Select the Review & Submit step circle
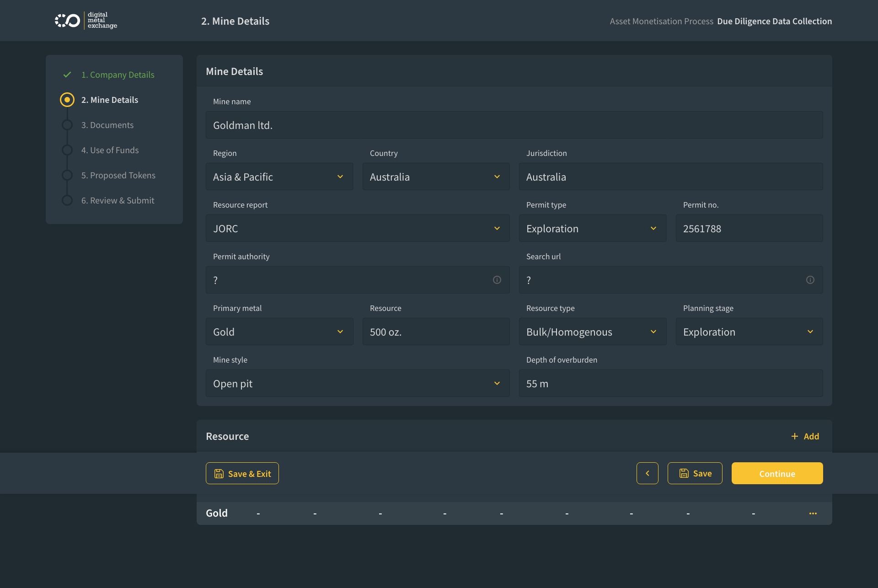Viewport: 878px width, 588px height. click(67, 200)
